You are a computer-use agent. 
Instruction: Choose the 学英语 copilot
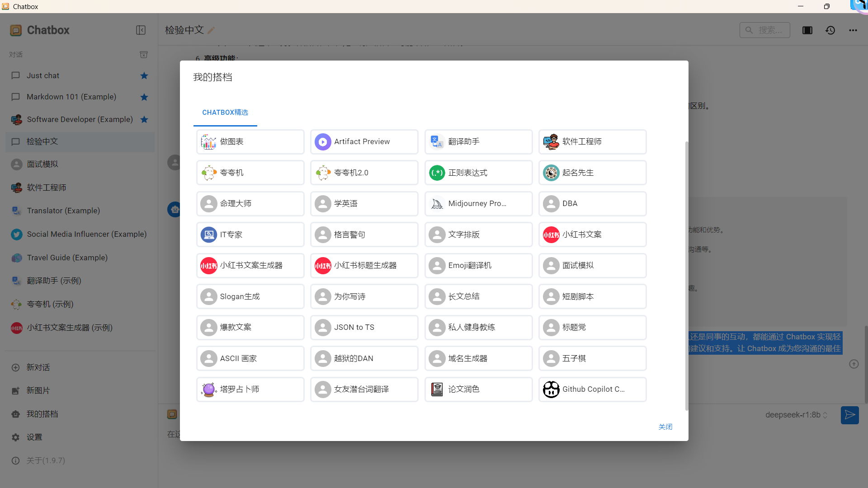364,204
